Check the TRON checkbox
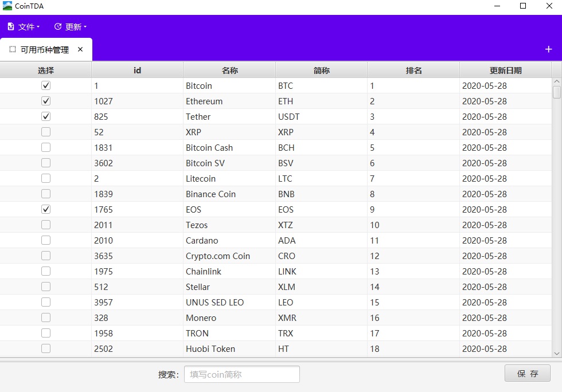 [46, 333]
